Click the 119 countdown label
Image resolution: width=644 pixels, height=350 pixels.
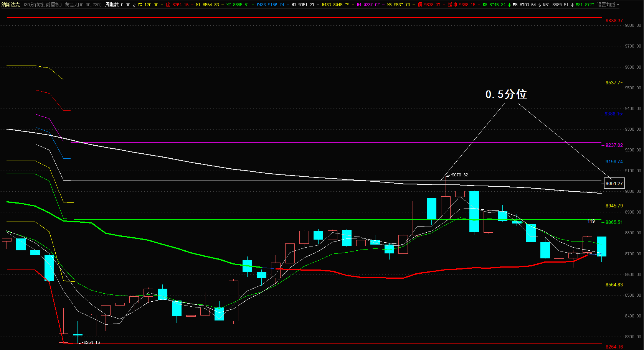[x=591, y=221]
